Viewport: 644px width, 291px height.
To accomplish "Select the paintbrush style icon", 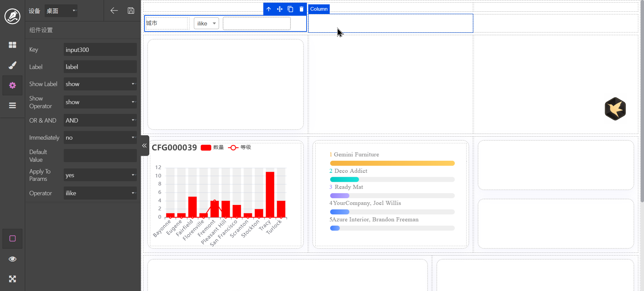I will click(x=12, y=65).
